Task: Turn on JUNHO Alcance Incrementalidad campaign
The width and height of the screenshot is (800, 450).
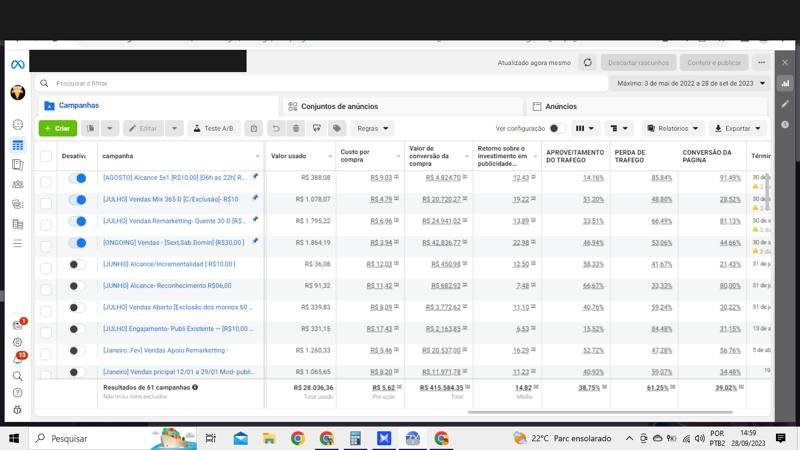Action: click(x=78, y=264)
